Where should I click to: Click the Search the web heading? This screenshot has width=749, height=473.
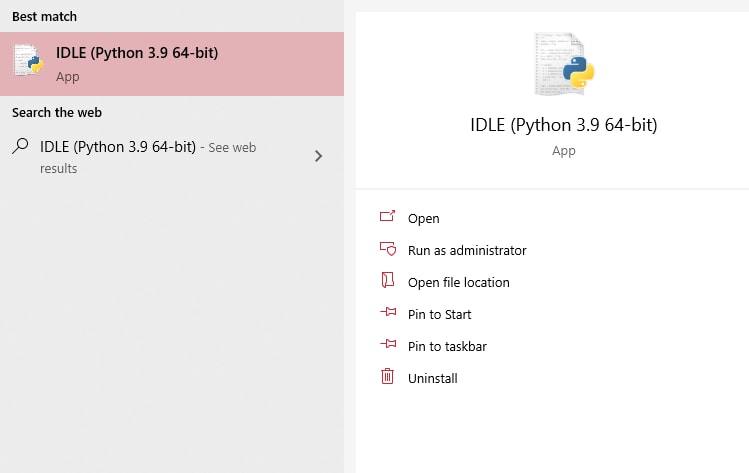[57, 112]
